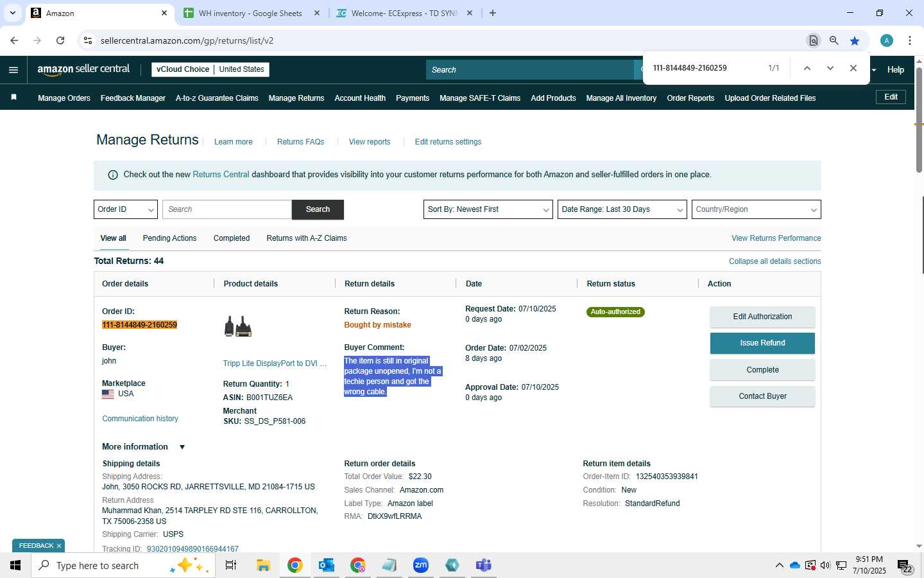Click the Edit button in nav bar

(891, 97)
